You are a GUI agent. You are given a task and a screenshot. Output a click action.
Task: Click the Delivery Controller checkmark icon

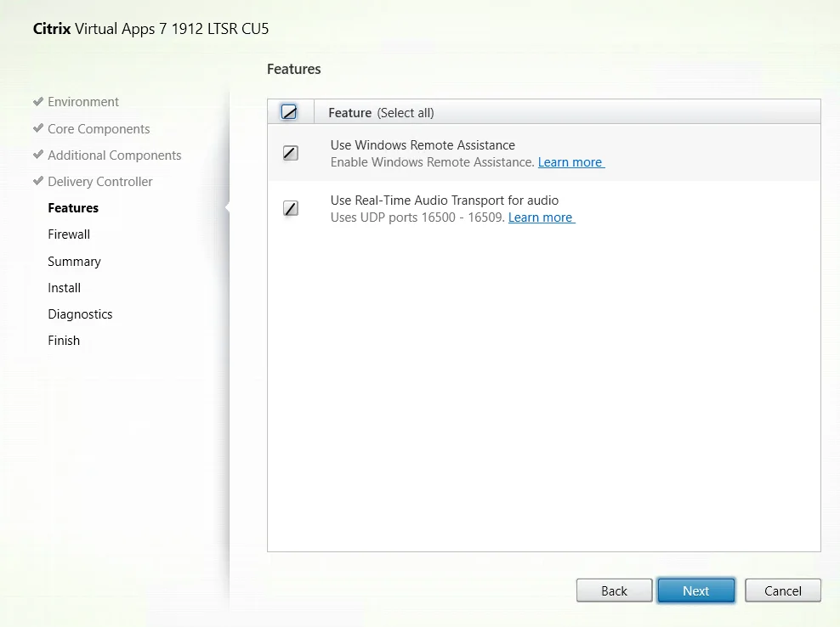pyautogui.click(x=38, y=180)
